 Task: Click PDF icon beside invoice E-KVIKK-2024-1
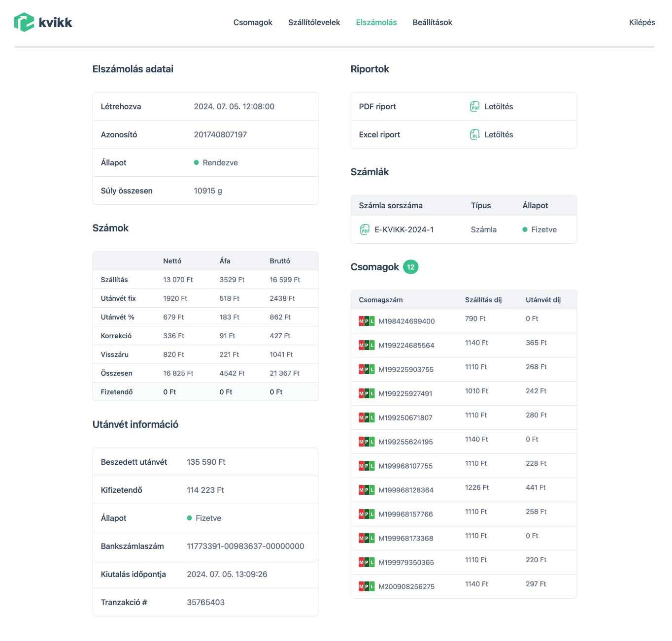tap(365, 229)
